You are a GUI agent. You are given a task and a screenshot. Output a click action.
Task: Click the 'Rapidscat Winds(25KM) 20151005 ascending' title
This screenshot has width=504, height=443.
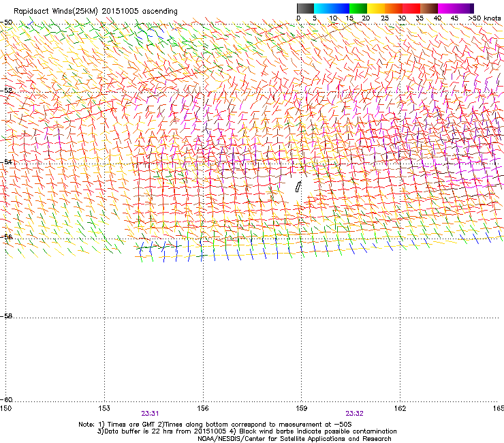point(95,12)
